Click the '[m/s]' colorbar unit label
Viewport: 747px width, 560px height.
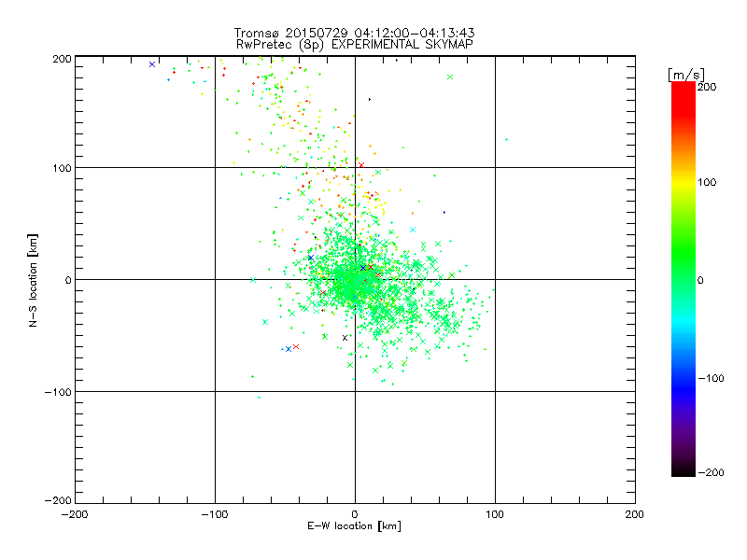click(686, 75)
